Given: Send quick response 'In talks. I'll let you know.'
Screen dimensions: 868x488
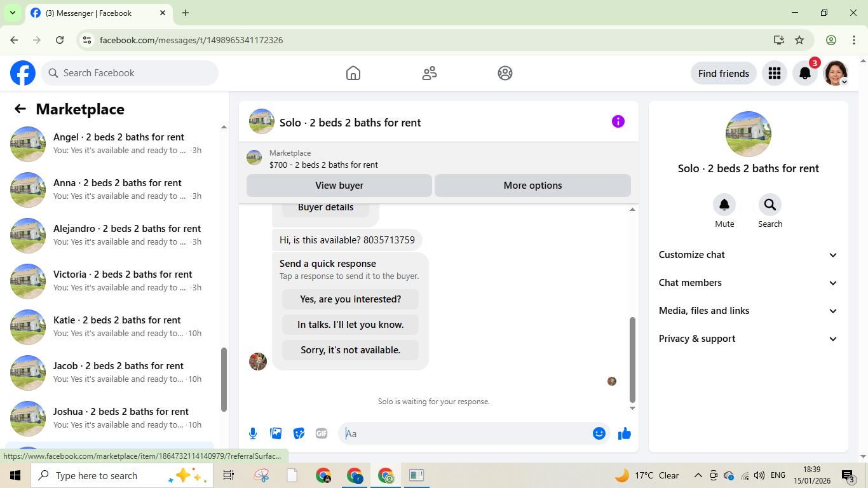Looking at the screenshot, I should click(x=350, y=325).
